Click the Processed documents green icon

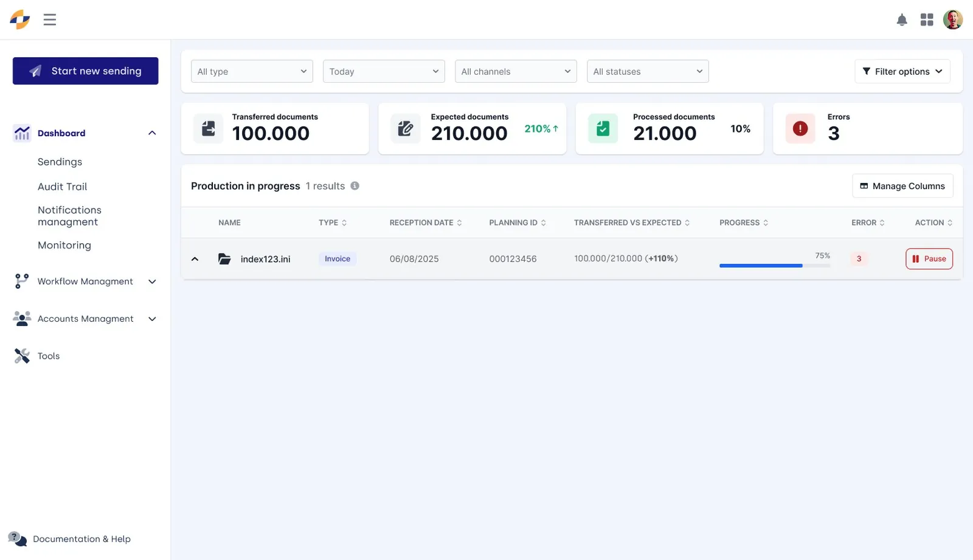pos(603,128)
